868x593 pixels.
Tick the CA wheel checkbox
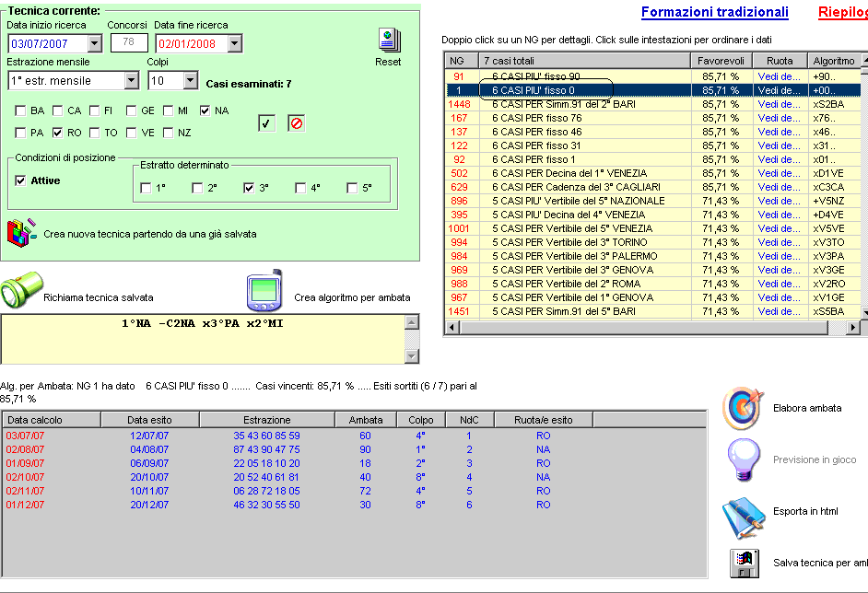pyautogui.click(x=57, y=110)
